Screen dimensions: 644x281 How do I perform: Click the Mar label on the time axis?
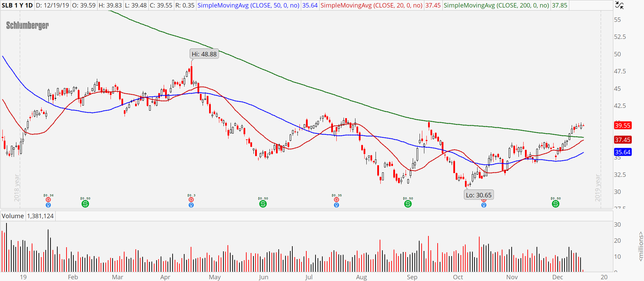tap(117, 277)
